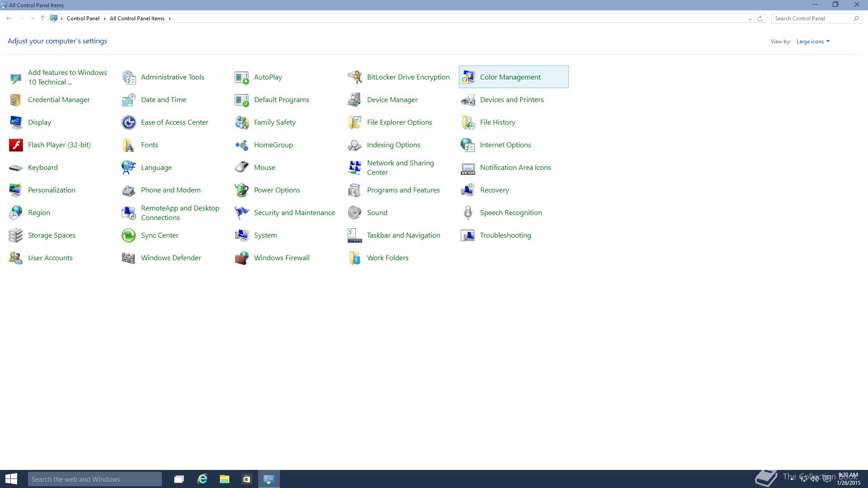
Task: Click the Windows Firewall brick wall icon
Action: point(242,258)
